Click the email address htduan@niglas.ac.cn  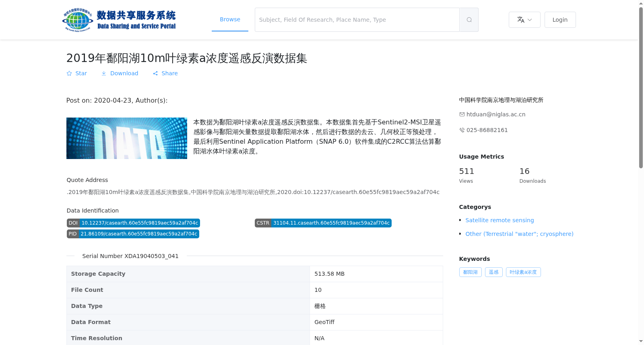pyautogui.click(x=496, y=114)
